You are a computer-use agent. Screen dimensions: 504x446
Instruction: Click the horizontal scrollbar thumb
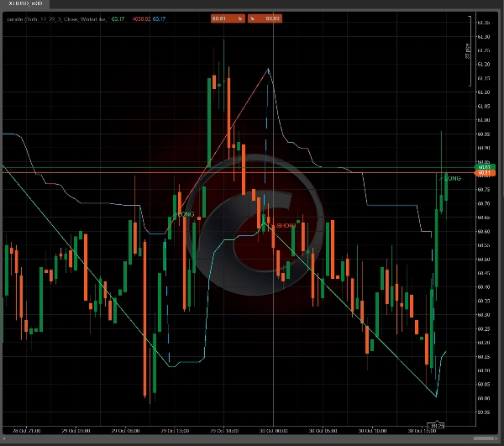pyautogui.click(x=484, y=438)
